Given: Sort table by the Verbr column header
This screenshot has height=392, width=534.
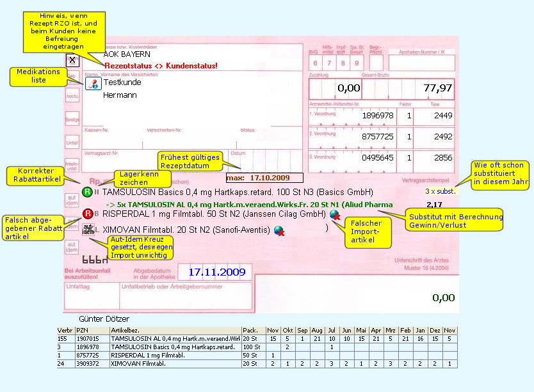Looking at the screenshot, I should (x=65, y=331).
